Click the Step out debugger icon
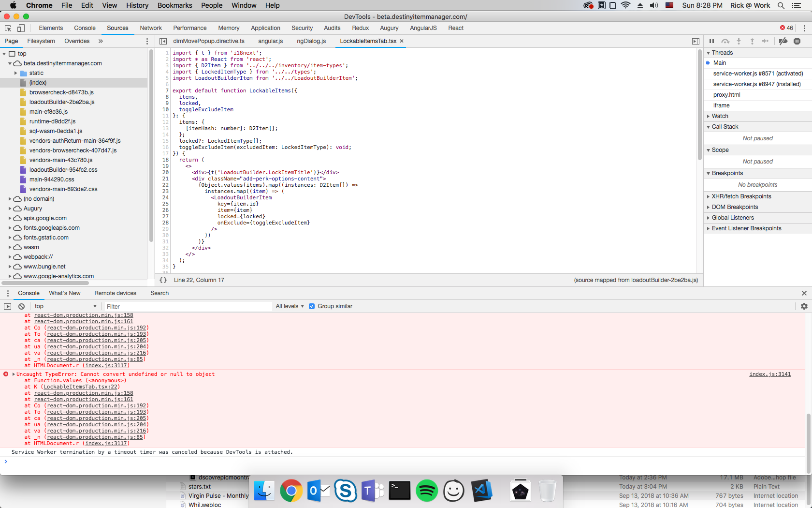 [752, 41]
